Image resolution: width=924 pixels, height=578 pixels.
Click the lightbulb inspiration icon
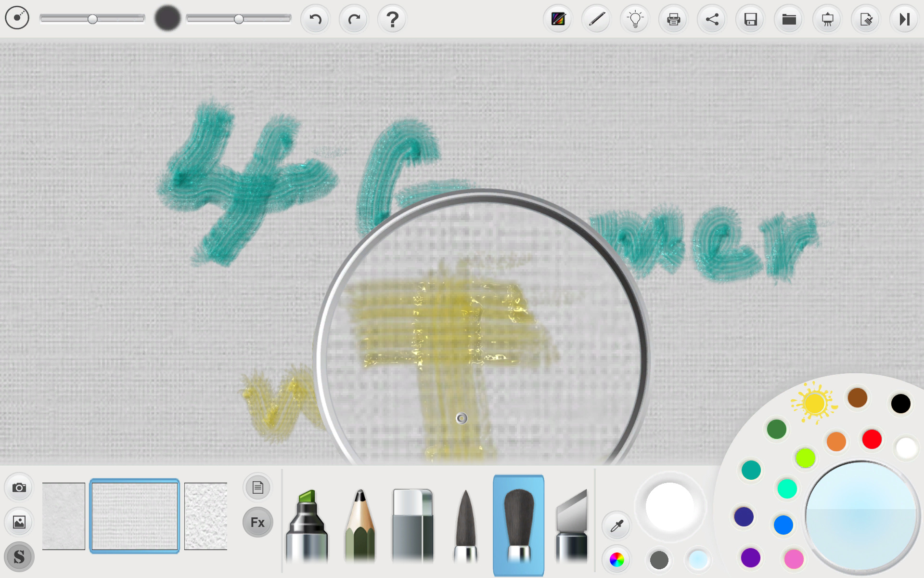click(635, 19)
